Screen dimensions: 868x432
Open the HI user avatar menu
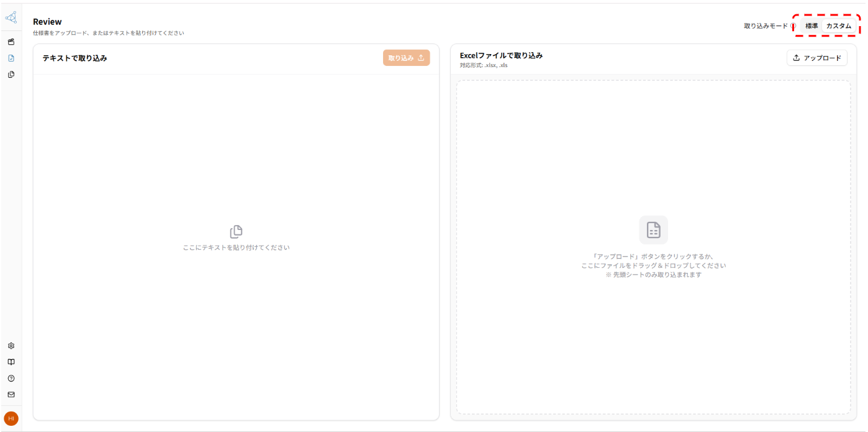click(x=11, y=418)
